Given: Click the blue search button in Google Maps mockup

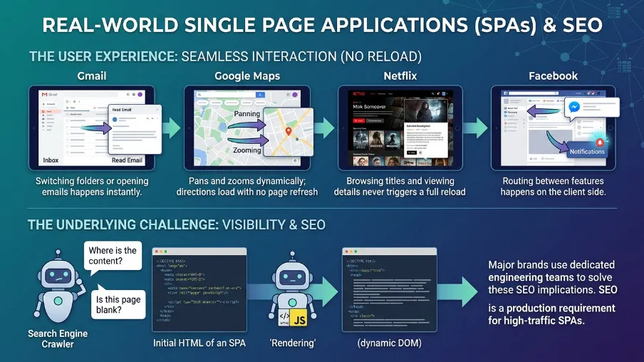Looking at the screenshot, I should tap(260, 95).
